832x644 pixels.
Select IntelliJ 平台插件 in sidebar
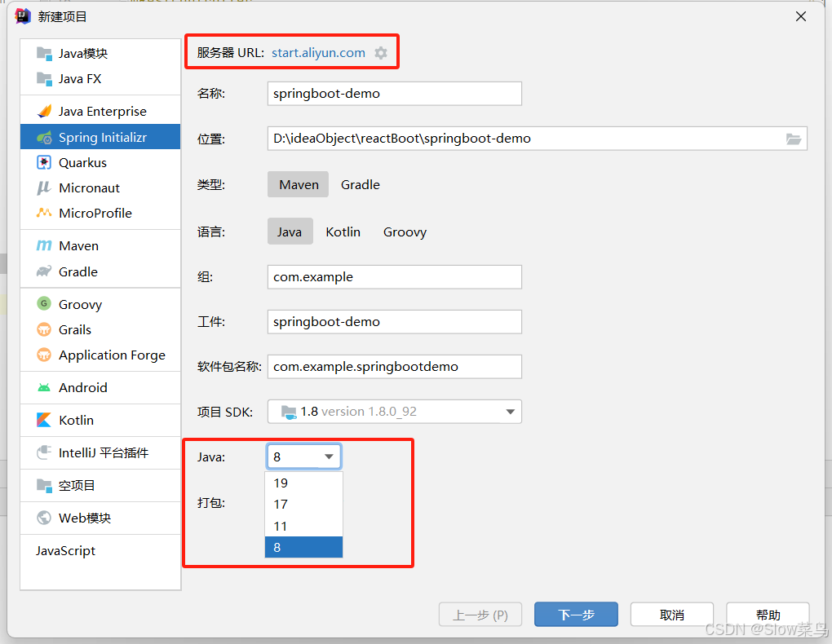click(x=100, y=452)
